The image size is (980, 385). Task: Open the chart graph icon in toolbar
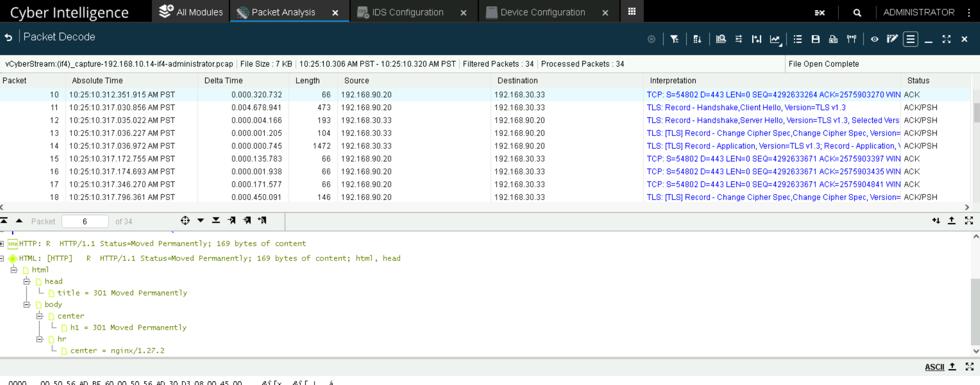coord(775,39)
